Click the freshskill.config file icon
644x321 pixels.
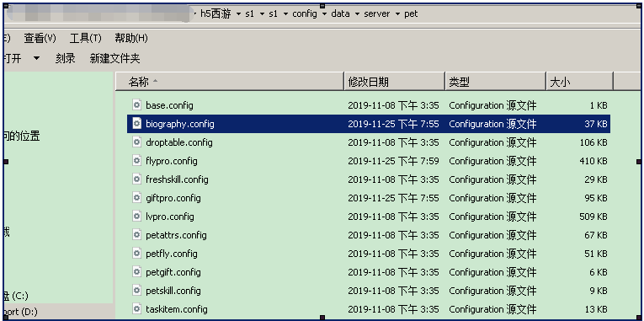click(136, 179)
